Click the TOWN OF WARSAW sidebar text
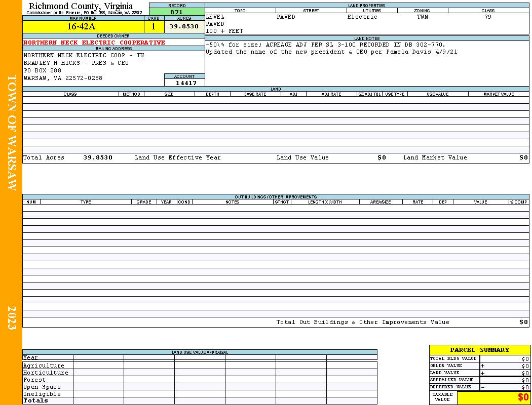 click(x=12, y=133)
